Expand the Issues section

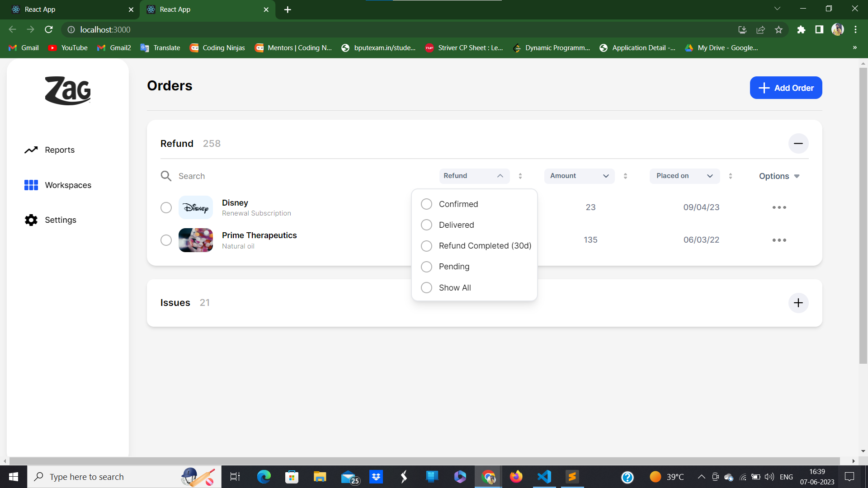pos(798,303)
